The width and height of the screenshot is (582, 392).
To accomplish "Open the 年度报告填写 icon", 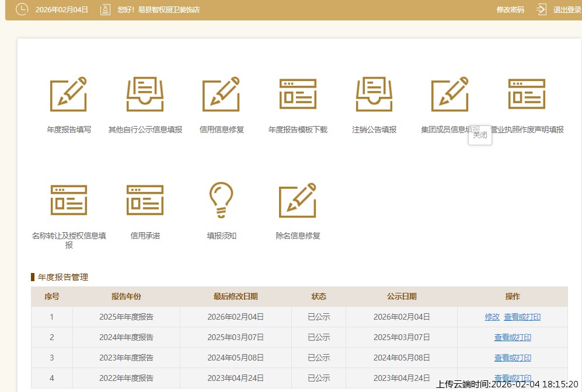I will 68,94.
